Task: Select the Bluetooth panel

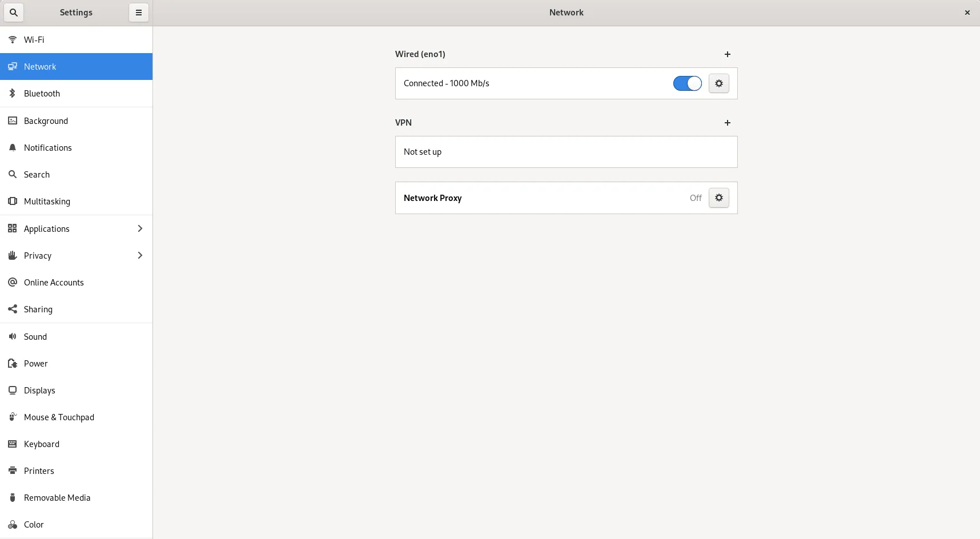Action: tap(77, 94)
